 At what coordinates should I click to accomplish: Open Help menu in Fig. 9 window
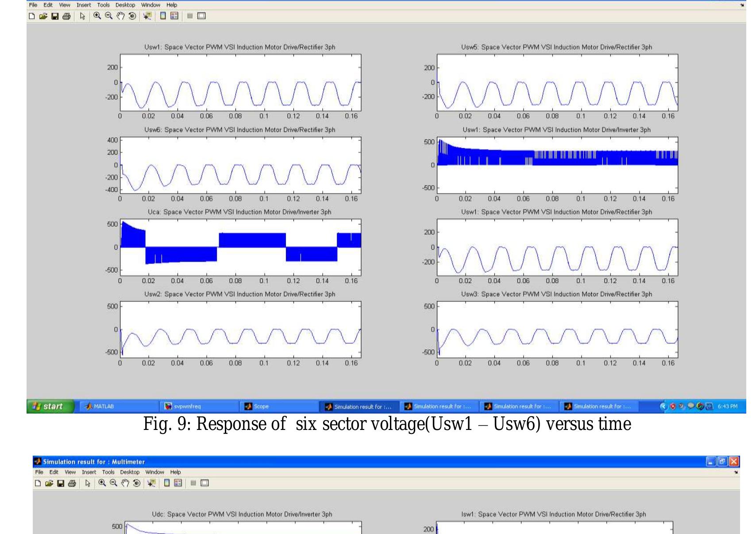(172, 5)
